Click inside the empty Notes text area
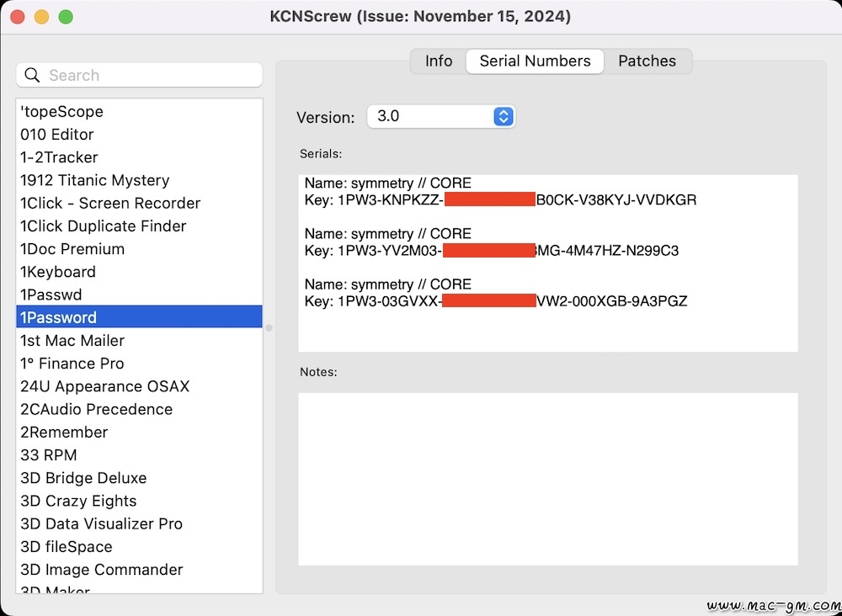 click(548, 479)
